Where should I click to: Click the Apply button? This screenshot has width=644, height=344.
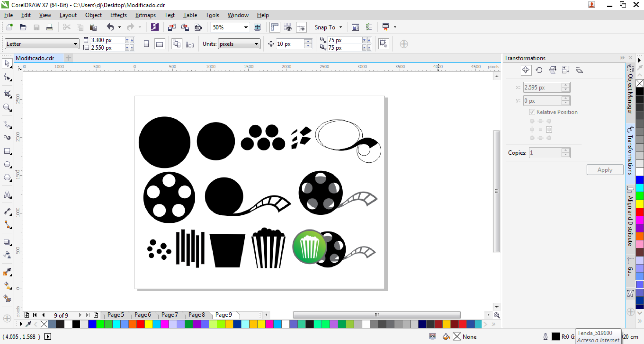click(x=604, y=170)
